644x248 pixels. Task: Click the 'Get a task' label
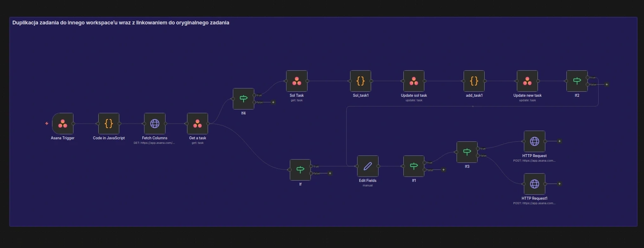click(197, 138)
